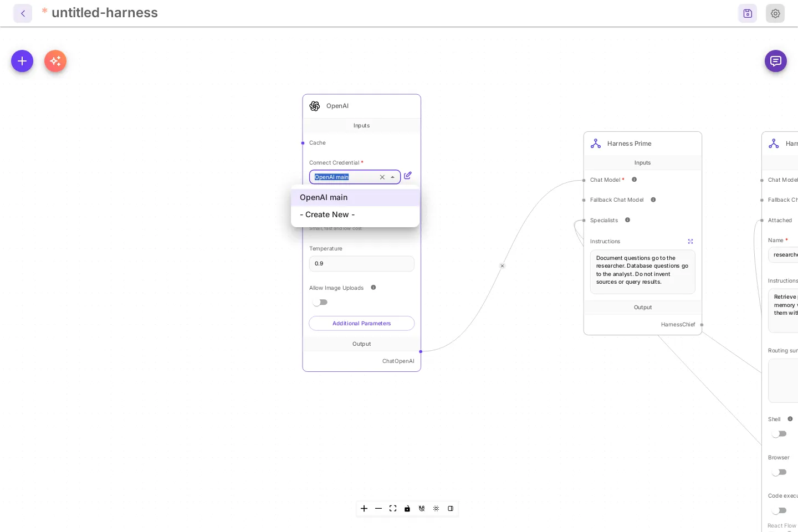Click the Chat Model info icon

point(635,180)
